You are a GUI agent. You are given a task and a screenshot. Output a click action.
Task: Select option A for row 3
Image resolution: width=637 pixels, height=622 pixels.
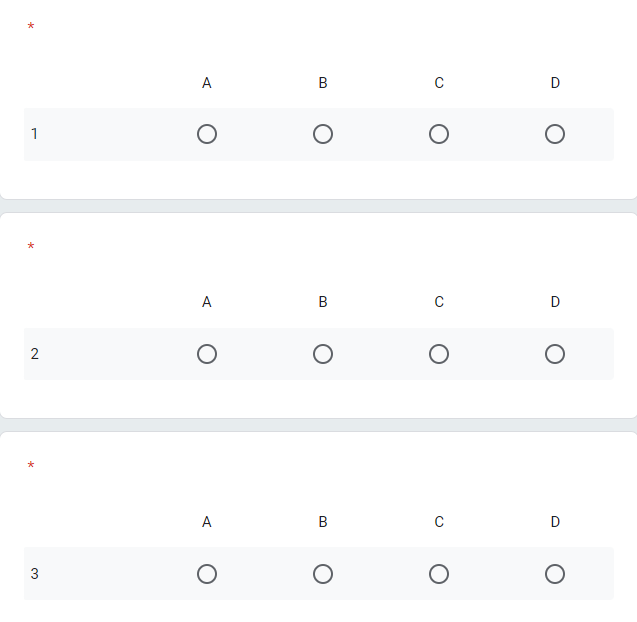tap(207, 574)
